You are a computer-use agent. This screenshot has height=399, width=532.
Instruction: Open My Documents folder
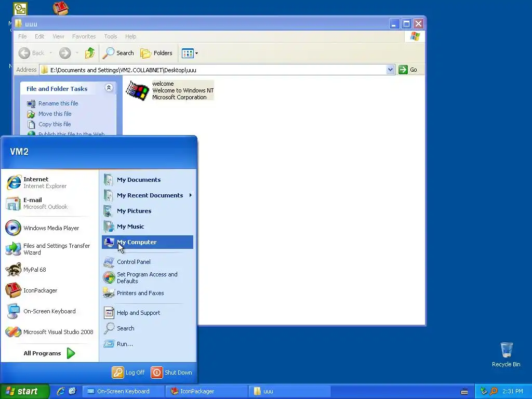(x=148, y=180)
